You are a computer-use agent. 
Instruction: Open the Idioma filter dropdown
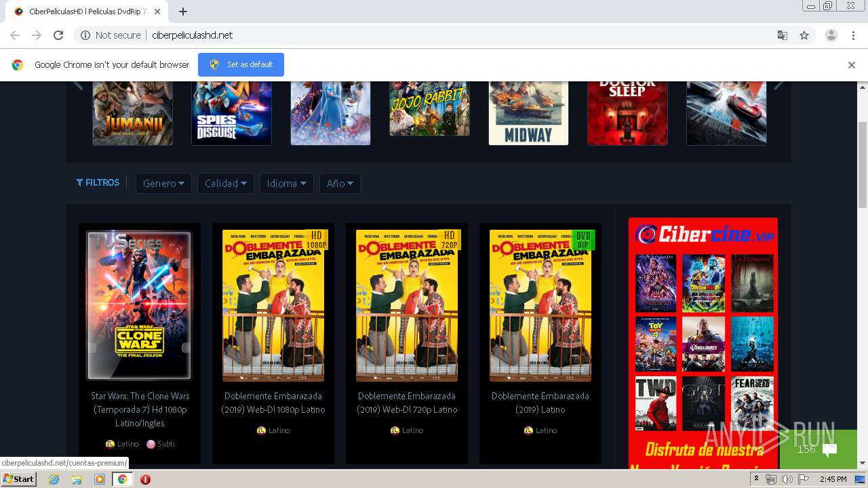coord(286,183)
